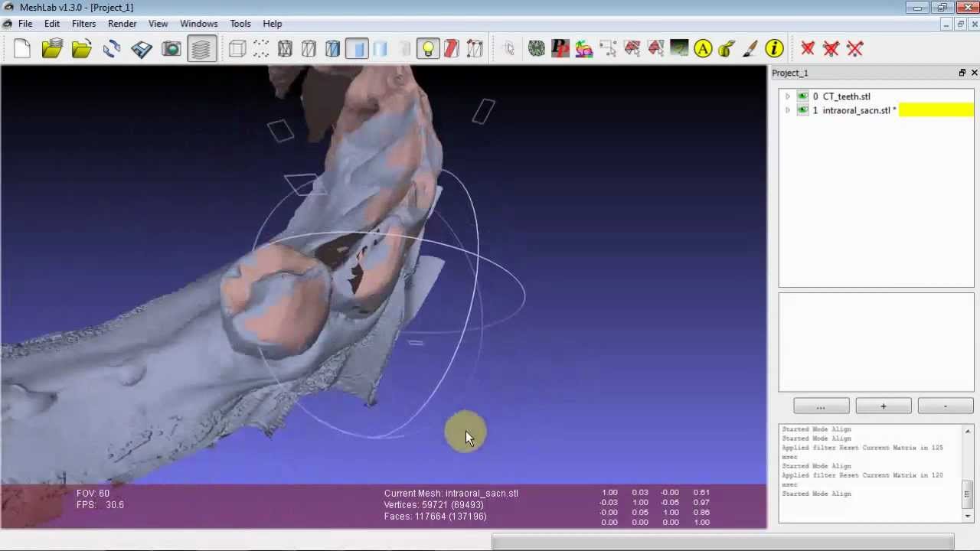Activate select faces in rectangle tool

[632, 49]
